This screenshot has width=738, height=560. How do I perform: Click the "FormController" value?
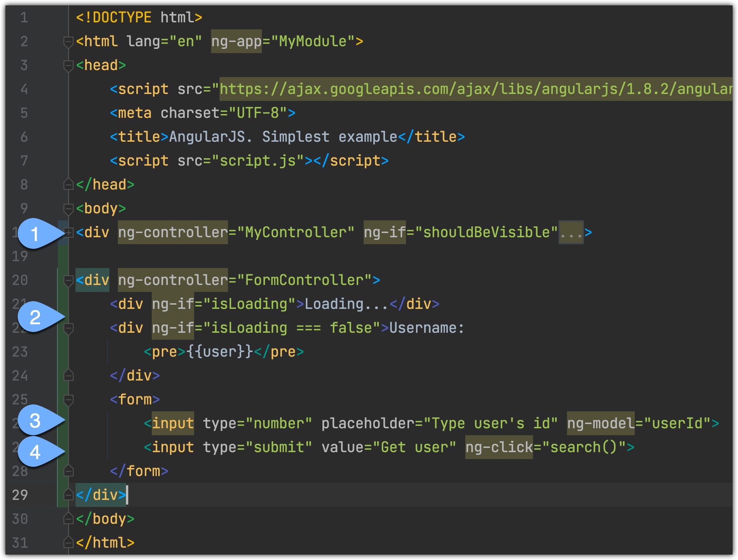[x=304, y=280]
